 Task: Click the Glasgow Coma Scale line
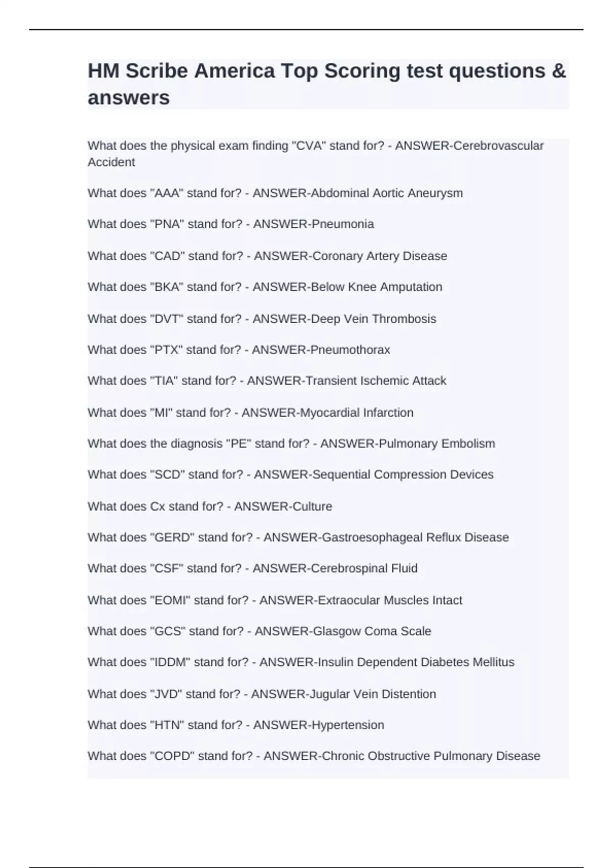(259, 632)
